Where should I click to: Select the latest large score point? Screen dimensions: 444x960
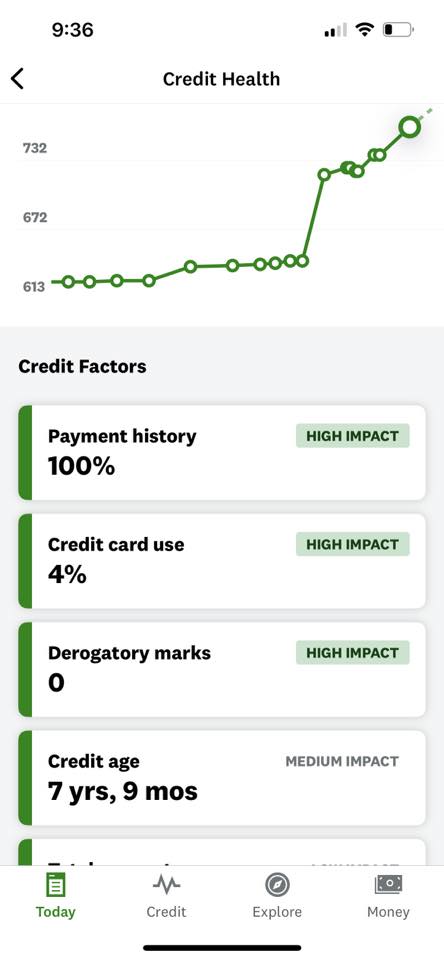(x=410, y=127)
